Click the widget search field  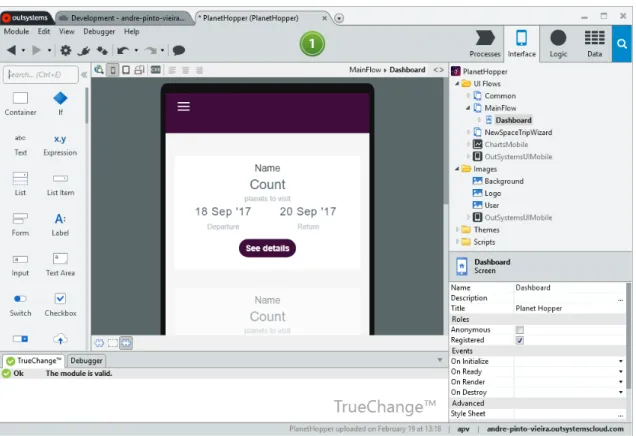tap(41, 75)
